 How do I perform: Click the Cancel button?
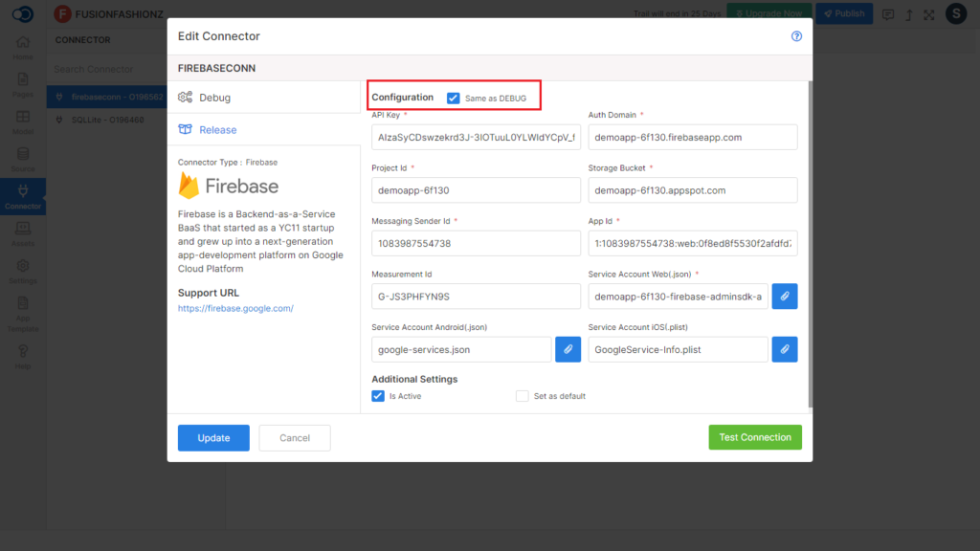pyautogui.click(x=295, y=438)
